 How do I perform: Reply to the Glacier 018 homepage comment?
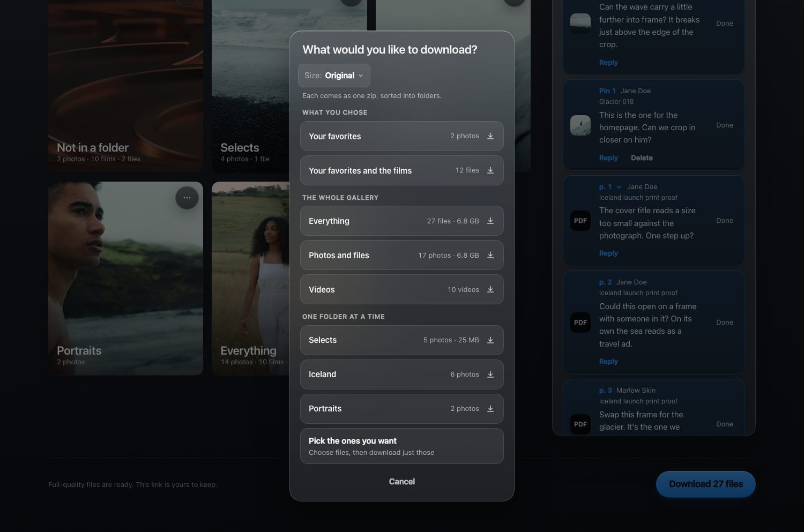point(608,158)
